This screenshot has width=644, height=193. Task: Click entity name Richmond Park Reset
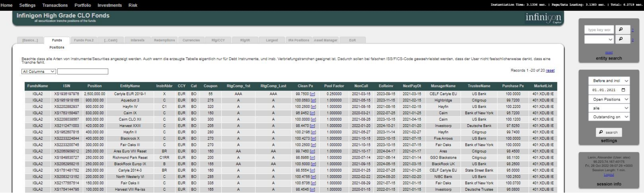click(130, 158)
